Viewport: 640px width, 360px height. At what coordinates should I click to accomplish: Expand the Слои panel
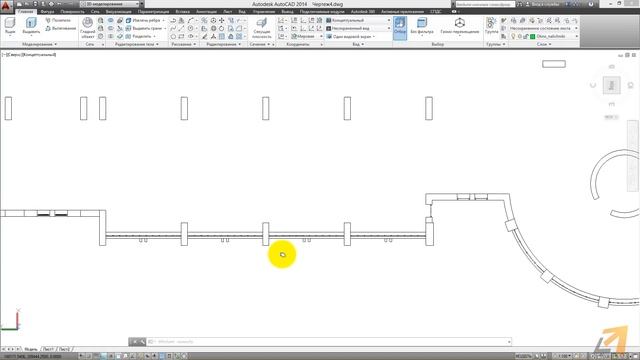(x=544, y=44)
